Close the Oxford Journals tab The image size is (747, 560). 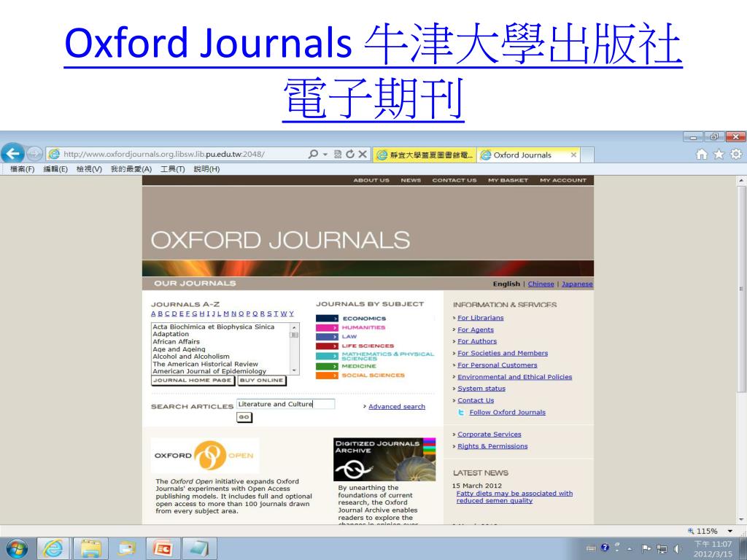pyautogui.click(x=573, y=155)
